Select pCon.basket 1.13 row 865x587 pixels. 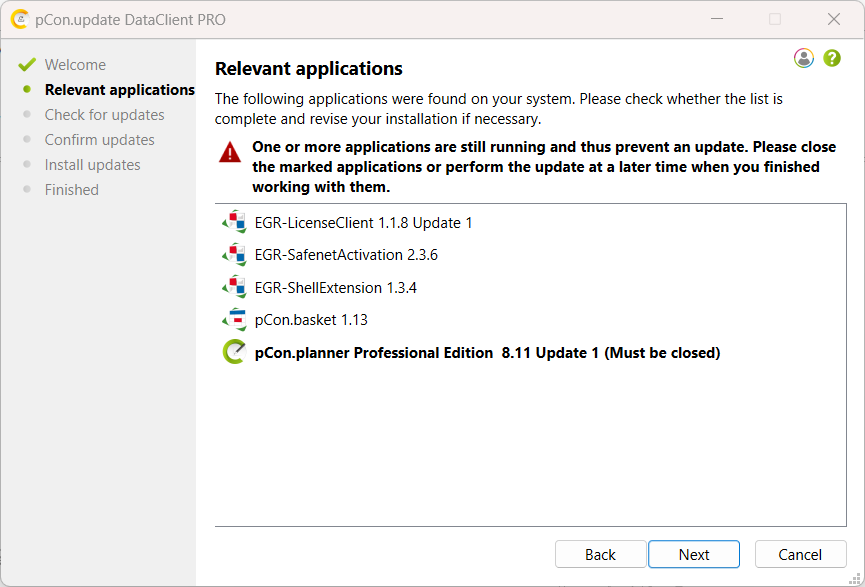[x=530, y=320]
